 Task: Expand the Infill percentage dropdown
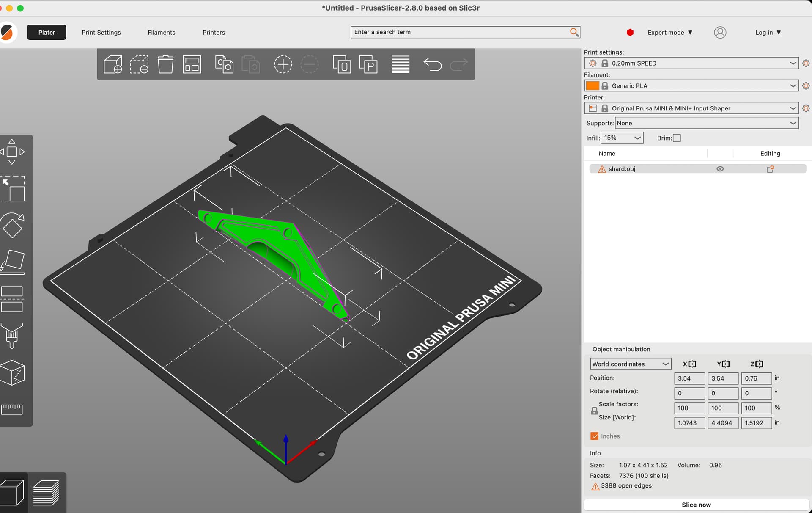click(x=622, y=138)
